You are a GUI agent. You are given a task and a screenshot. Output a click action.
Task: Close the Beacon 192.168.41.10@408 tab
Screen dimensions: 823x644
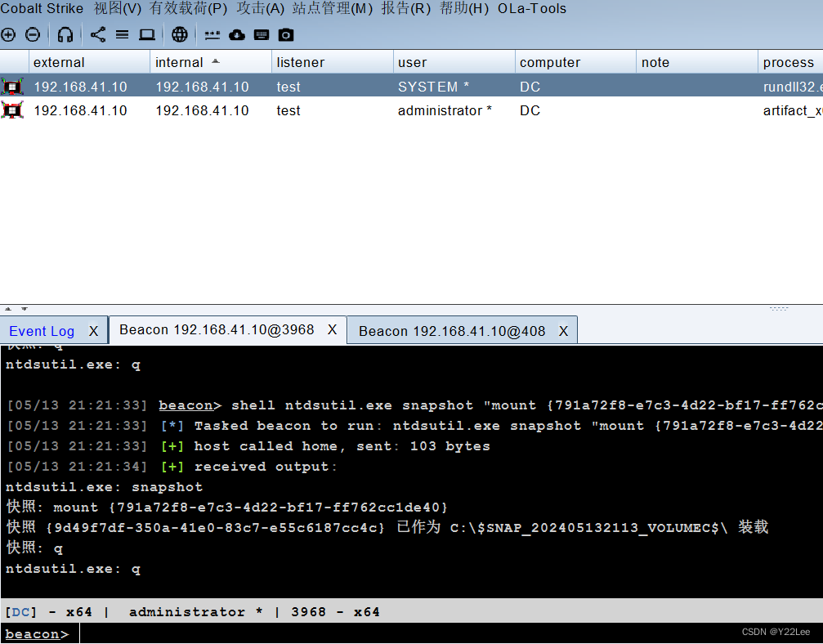563,331
